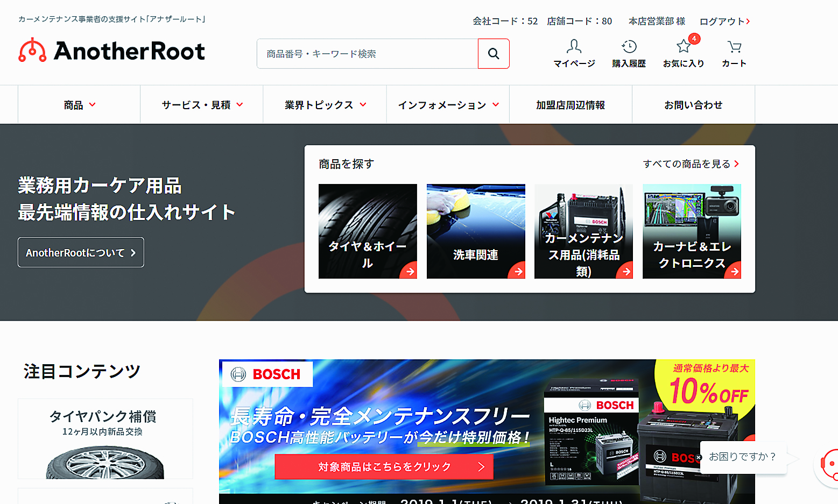This screenshot has height=504, width=838.
Task: Click the AnotherRootについて button
Action: 81,252
